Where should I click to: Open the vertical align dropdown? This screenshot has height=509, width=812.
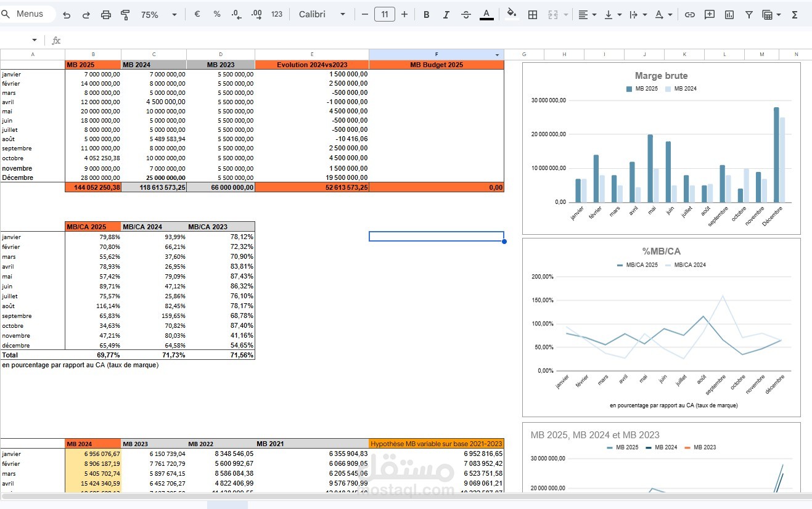pos(612,14)
